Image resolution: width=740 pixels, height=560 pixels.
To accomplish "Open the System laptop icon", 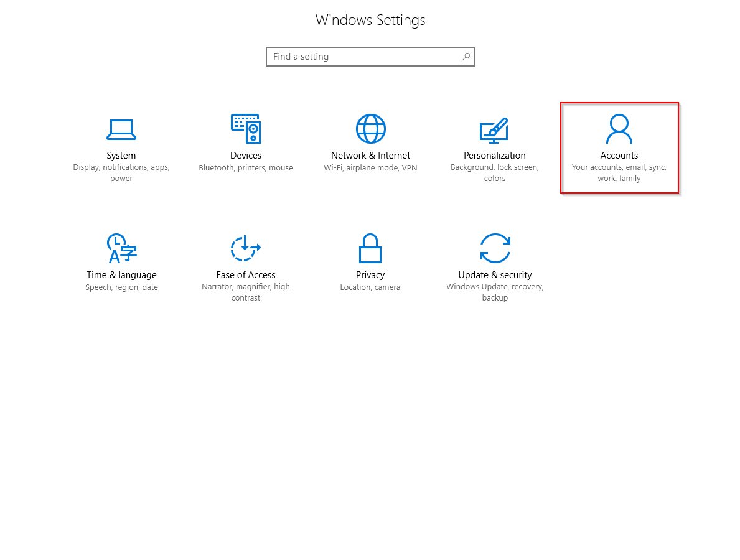I will [x=121, y=130].
